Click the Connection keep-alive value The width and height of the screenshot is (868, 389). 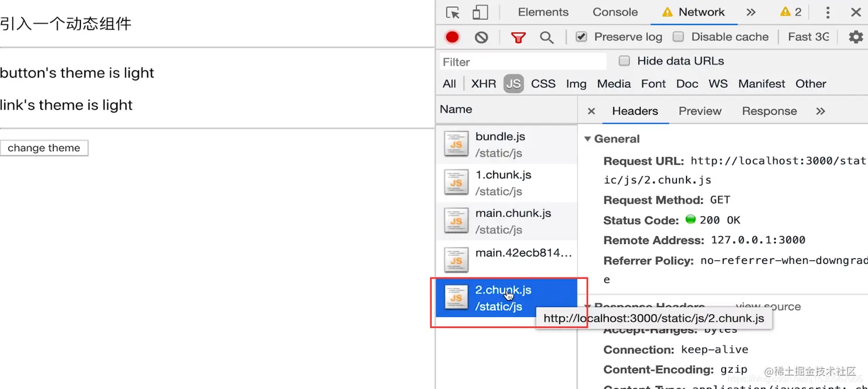[x=715, y=350]
